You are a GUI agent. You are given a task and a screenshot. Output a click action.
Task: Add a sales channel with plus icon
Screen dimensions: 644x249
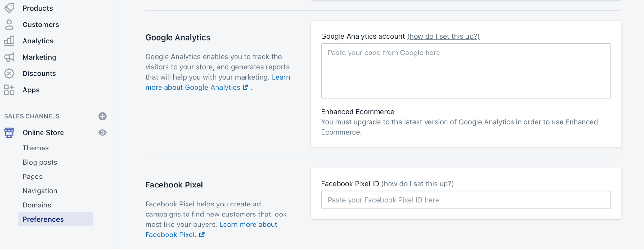pyautogui.click(x=102, y=116)
